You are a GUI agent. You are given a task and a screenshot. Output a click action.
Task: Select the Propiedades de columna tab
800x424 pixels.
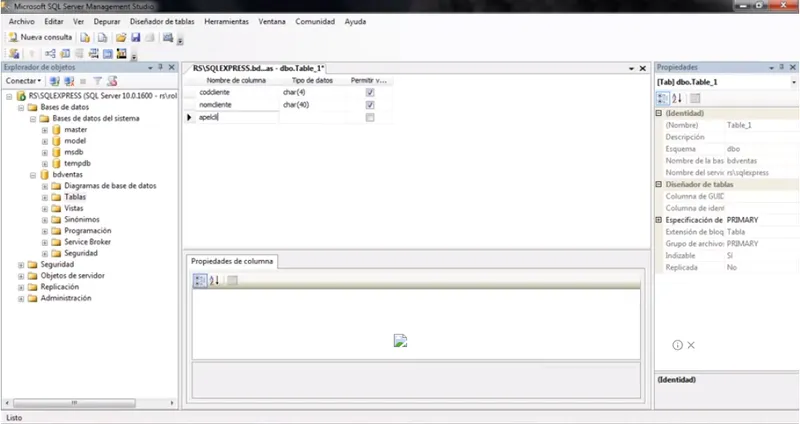[232, 261]
